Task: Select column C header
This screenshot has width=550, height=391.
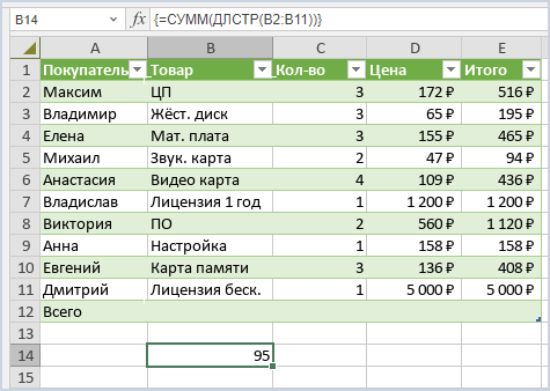Action: [x=320, y=48]
